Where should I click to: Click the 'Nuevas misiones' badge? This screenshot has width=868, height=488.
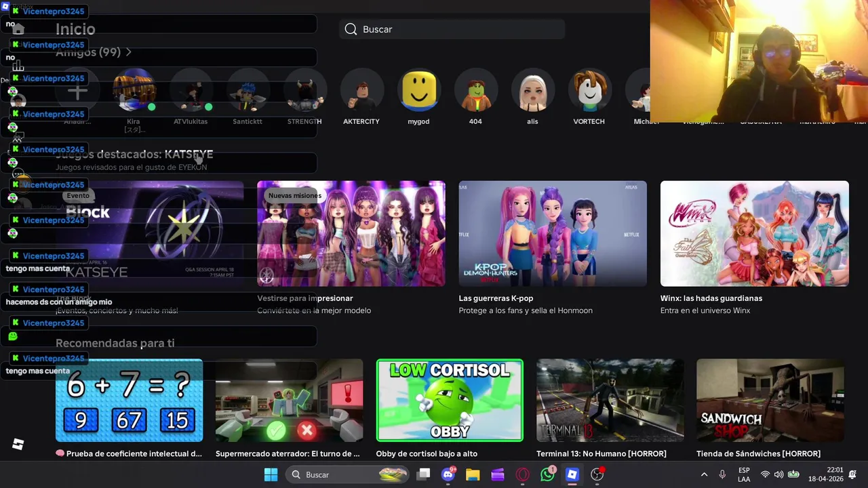(294, 195)
